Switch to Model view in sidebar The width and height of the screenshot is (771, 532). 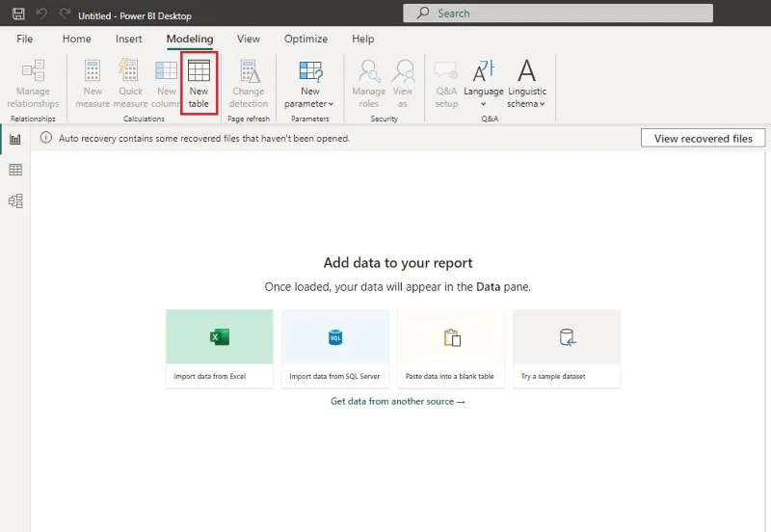(15, 200)
